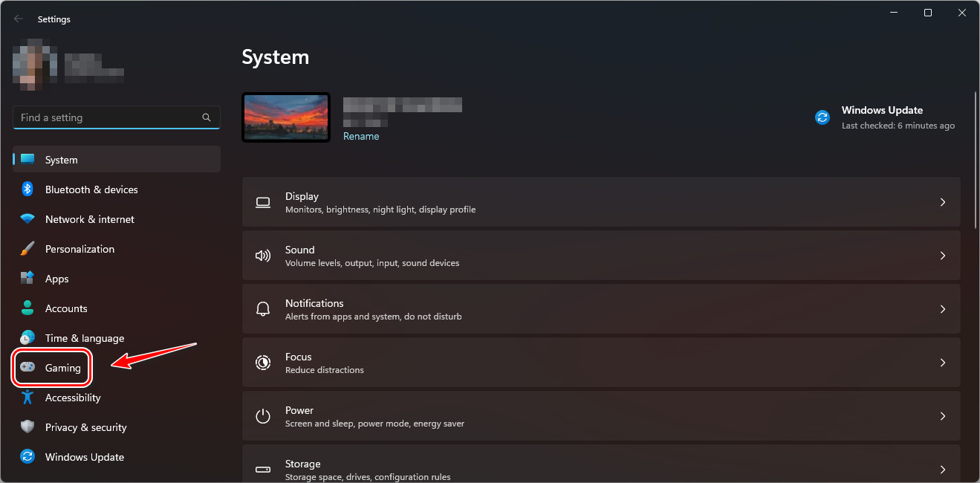This screenshot has width=980, height=483.
Task: Open Time & language category label
Action: click(85, 338)
